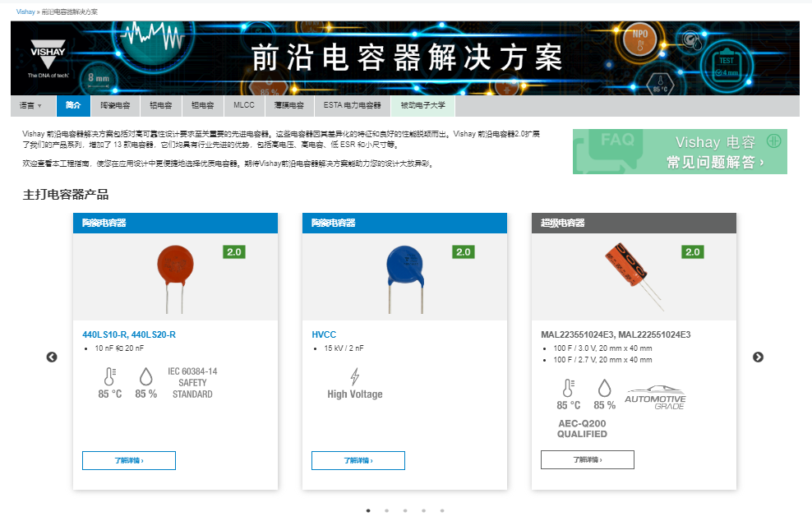Screen dimensions: 812x521
Task: Select the fourth carousel pagination dot
Action: pos(423,510)
